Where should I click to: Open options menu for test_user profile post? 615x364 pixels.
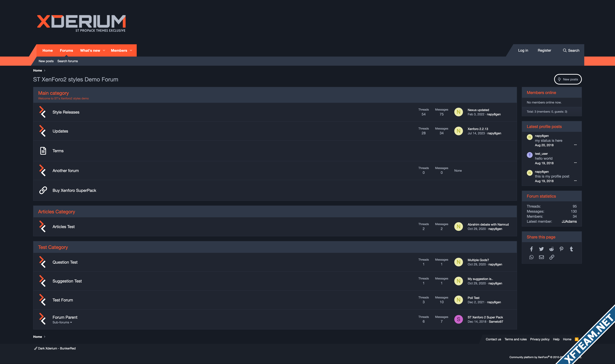coord(575,163)
